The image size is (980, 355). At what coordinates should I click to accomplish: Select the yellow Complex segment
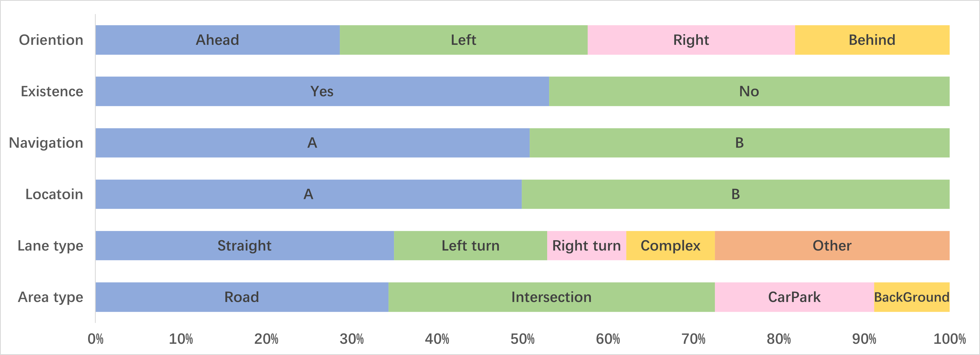pos(670,245)
